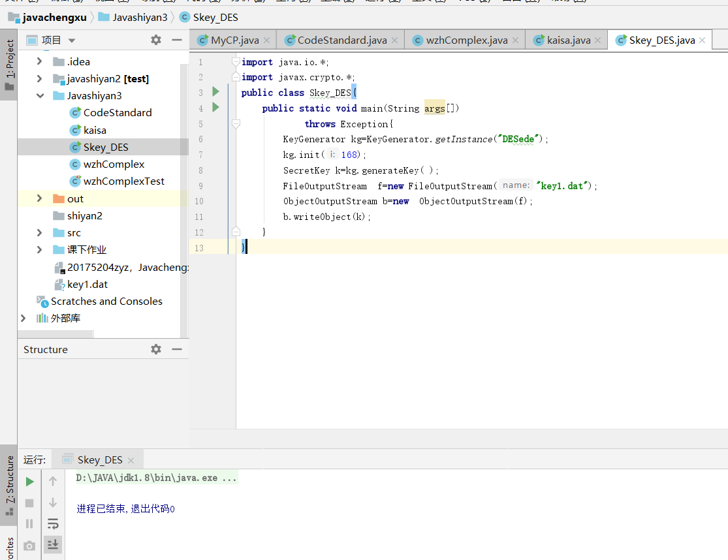Rerun Skey_DES in the Run panel
The height and width of the screenshot is (560, 728).
coord(29,482)
